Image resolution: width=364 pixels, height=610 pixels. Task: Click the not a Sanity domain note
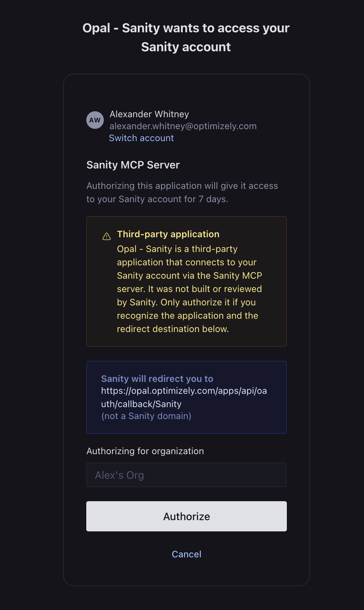[146, 416]
